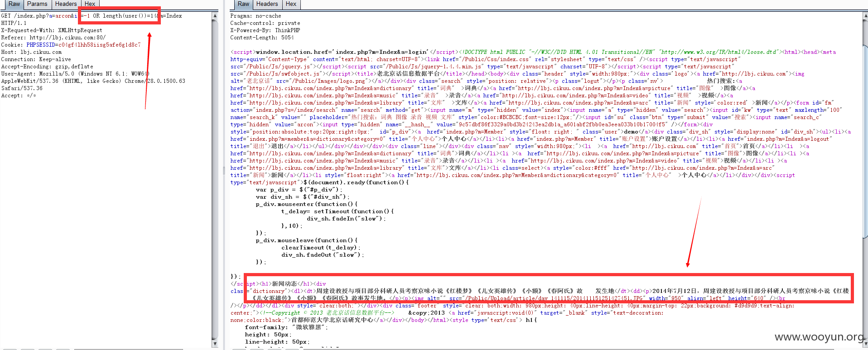Click the 'font-family: "微软雅黑";' style line
The image size is (868, 350).
pos(285,327)
